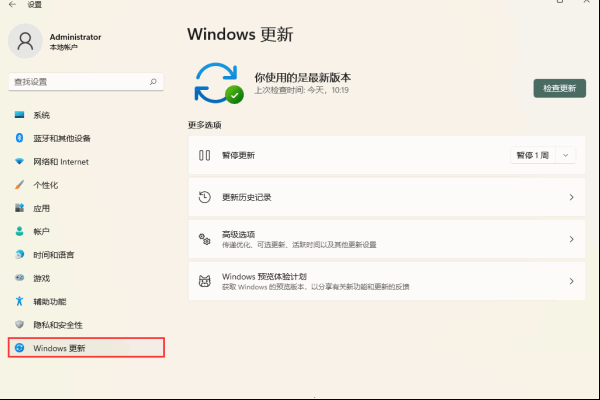This screenshot has width=600, height=400.
Task: Open 辅助功能 settings
Action: 86,302
